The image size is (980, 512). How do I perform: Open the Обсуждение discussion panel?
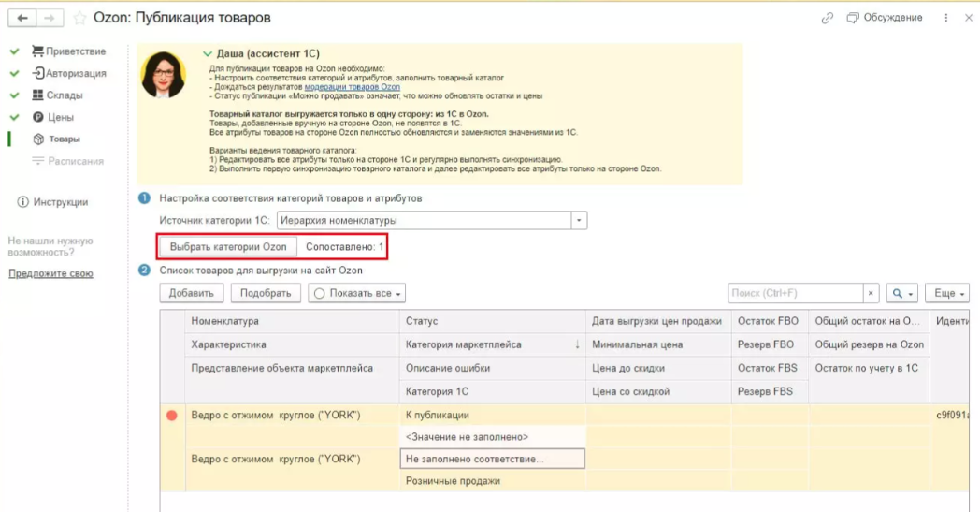point(885,18)
